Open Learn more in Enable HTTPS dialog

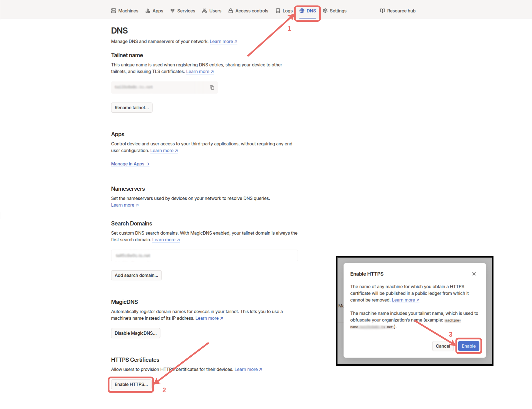pos(405,300)
